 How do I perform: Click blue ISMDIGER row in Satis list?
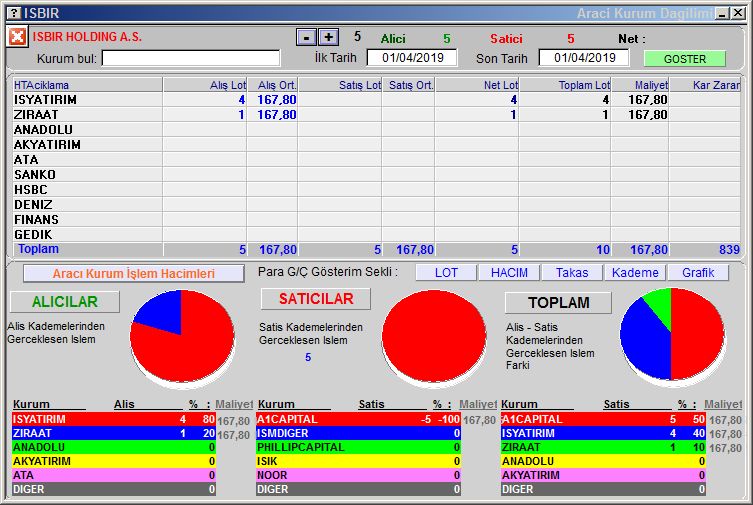tap(358, 433)
